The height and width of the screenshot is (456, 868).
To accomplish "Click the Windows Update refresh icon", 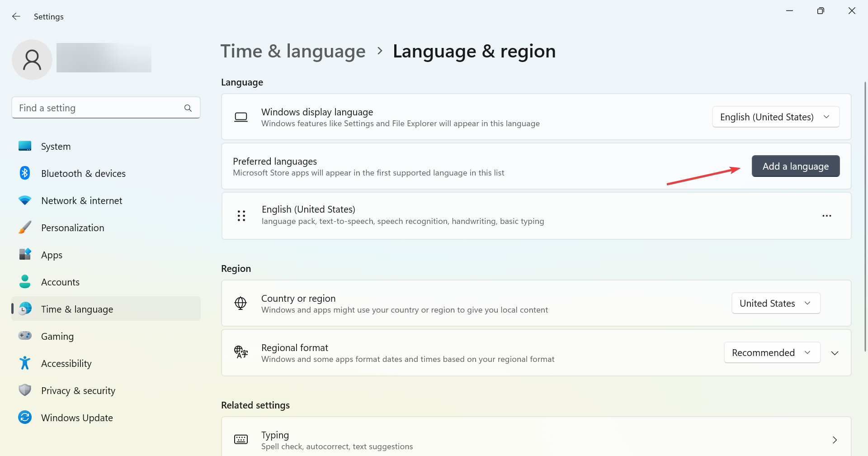I will click(25, 417).
